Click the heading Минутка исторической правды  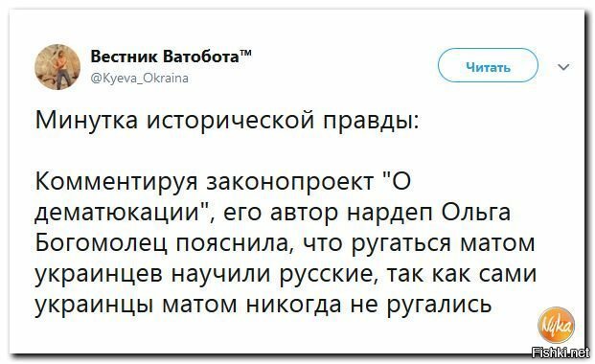pyautogui.click(x=227, y=121)
